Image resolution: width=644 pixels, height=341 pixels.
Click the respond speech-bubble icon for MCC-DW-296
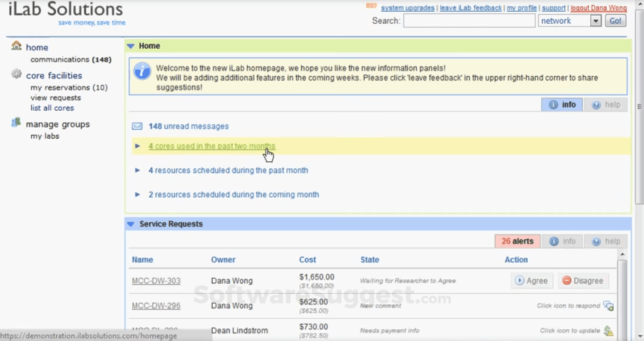coord(609,306)
